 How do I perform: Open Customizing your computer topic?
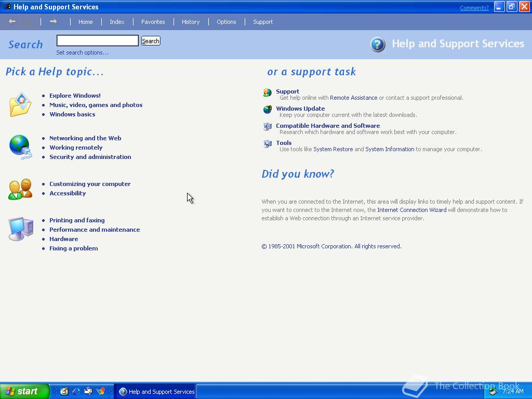pos(90,184)
